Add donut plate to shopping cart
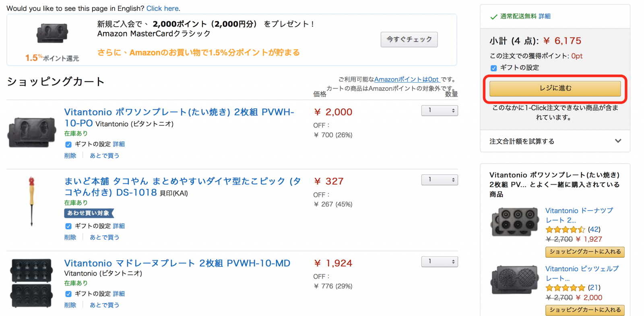 [x=585, y=252]
